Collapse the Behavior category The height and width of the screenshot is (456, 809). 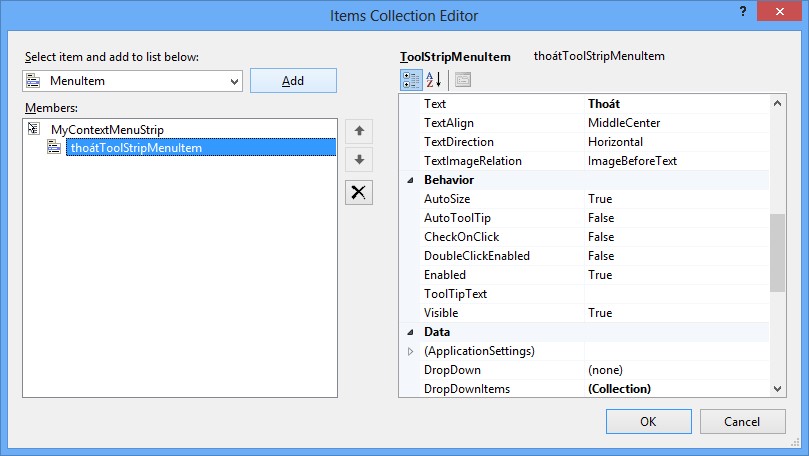(x=410, y=180)
